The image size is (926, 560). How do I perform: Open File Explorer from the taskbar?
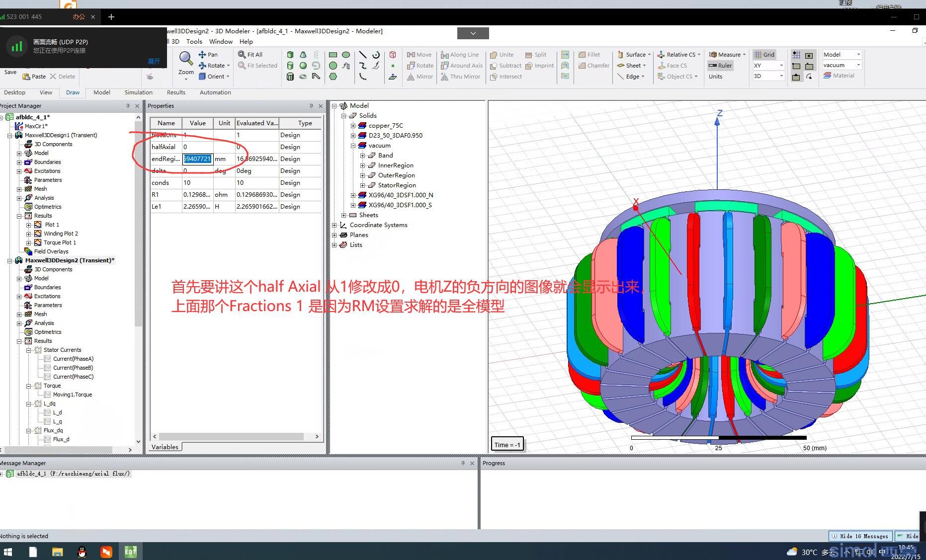click(57, 552)
